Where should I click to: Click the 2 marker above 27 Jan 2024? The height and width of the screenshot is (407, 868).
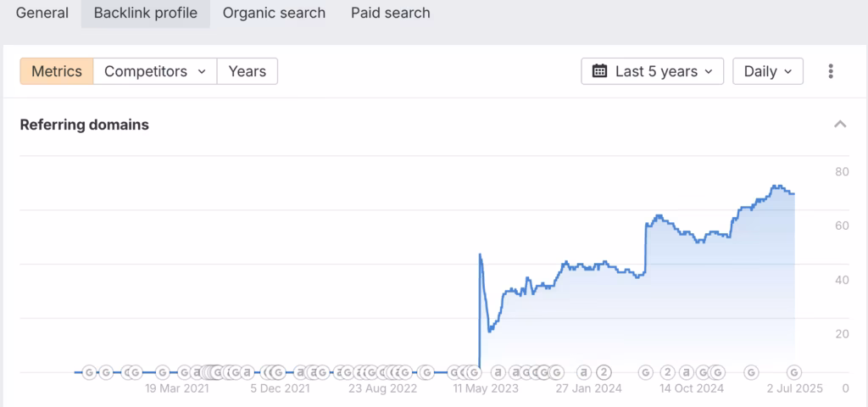(x=604, y=373)
